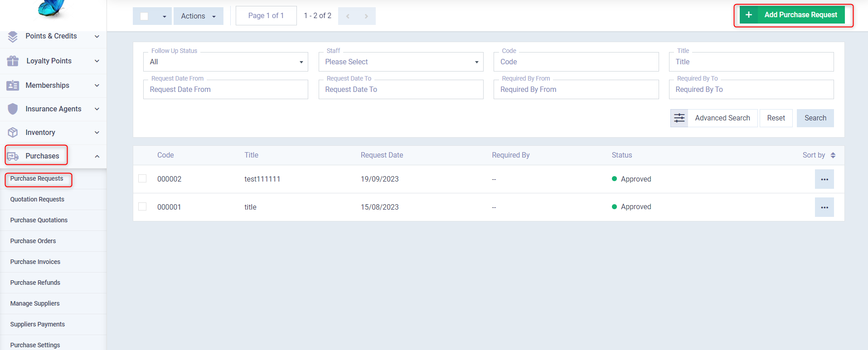The width and height of the screenshot is (868, 350).
Task: Expand the Follow Up Status dropdown
Action: 225,62
